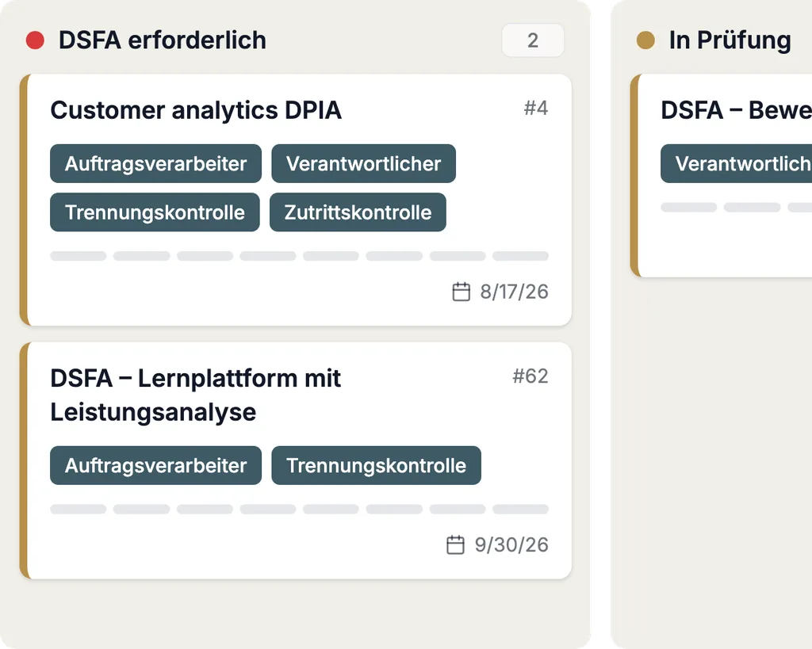The width and height of the screenshot is (812, 649).
Task: Click gold status dot of In Prüfung
Action: (x=645, y=40)
